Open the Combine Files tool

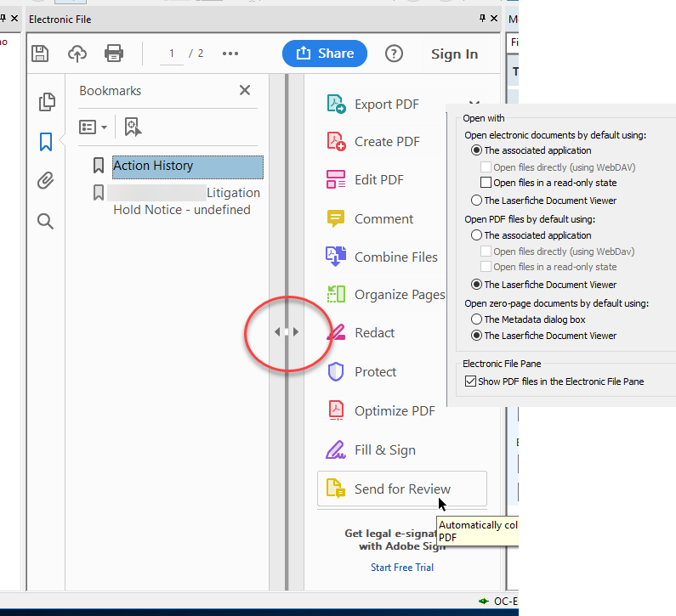pos(382,257)
